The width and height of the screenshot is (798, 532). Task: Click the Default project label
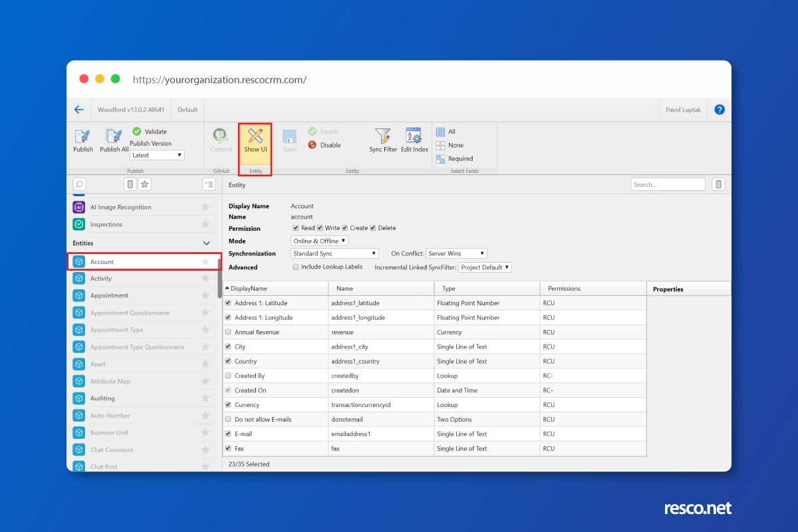(x=188, y=110)
